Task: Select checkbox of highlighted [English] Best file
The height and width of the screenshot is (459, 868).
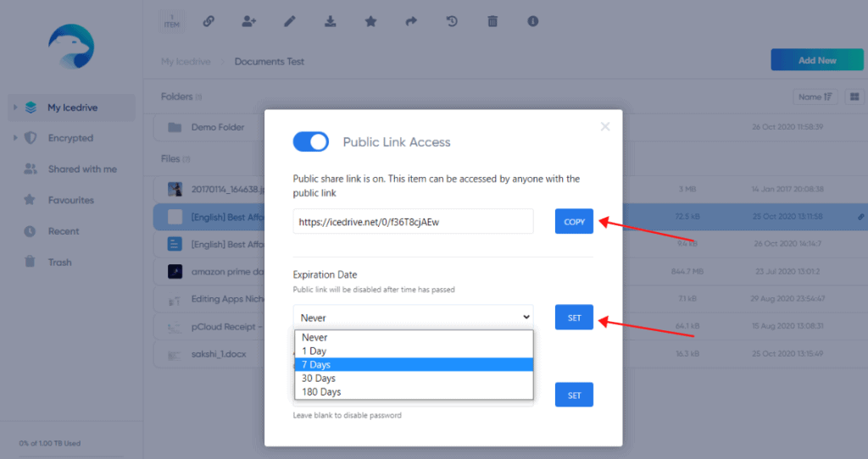Action: pos(175,217)
